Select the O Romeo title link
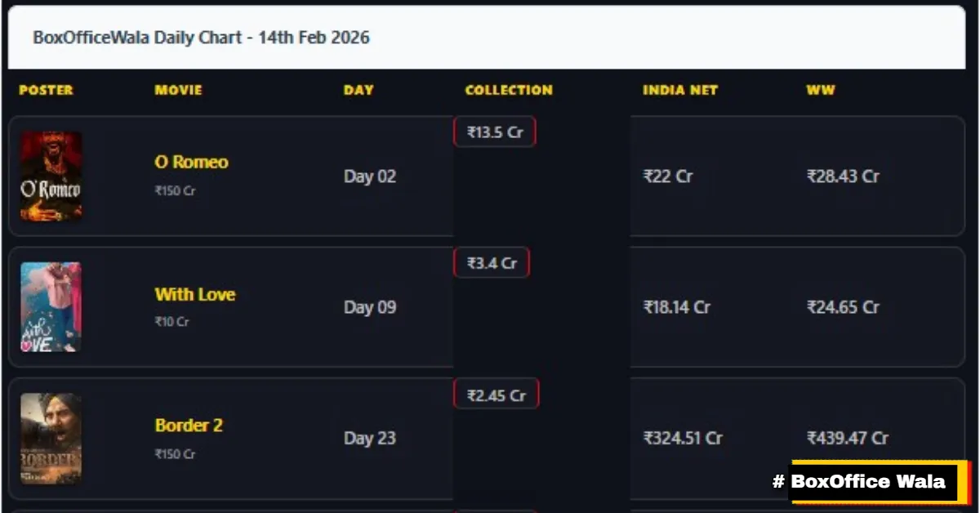The width and height of the screenshot is (980, 513). coord(191,161)
